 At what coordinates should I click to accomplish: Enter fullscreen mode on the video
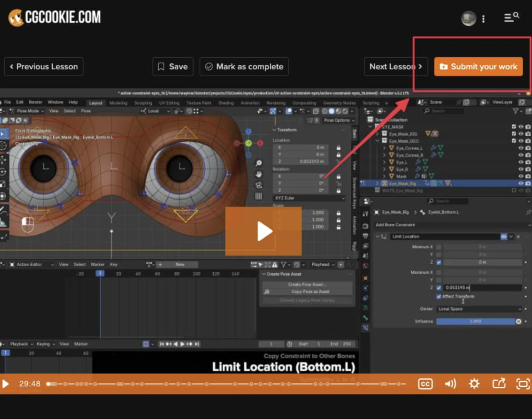[x=522, y=384]
